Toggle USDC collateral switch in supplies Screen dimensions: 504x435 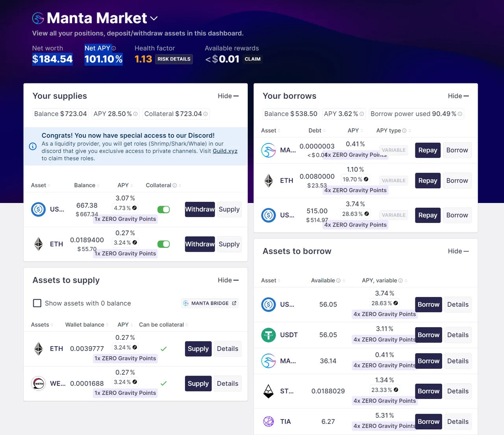click(163, 210)
